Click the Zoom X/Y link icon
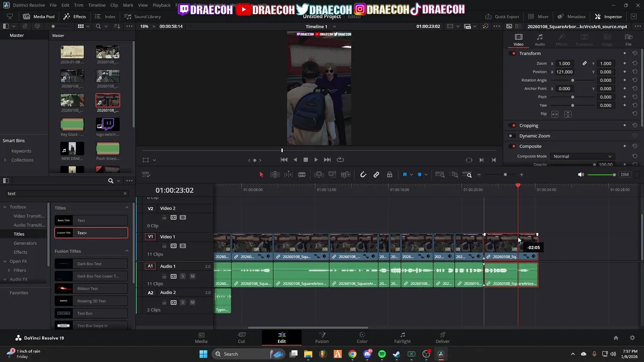This screenshot has height=362, width=644. tap(585, 63)
